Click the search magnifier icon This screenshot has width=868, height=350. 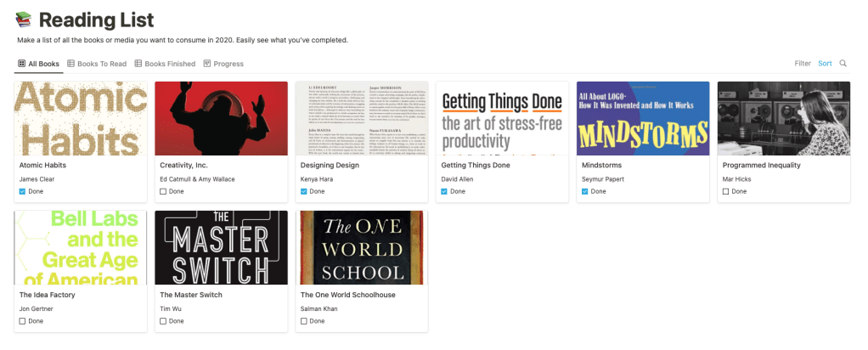point(843,64)
